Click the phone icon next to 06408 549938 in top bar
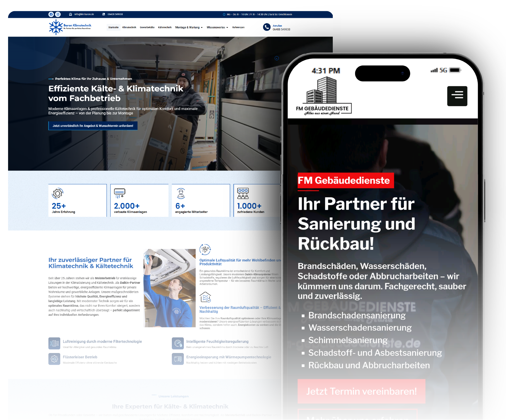Viewport: 506px width, 420px height. coord(104,14)
